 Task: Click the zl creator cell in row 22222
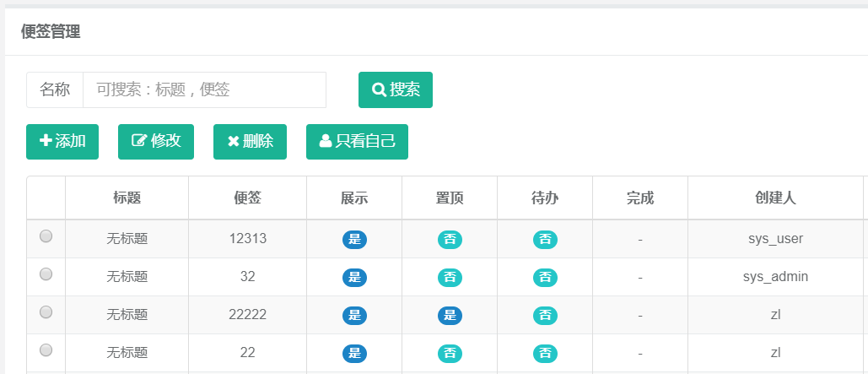pos(775,315)
